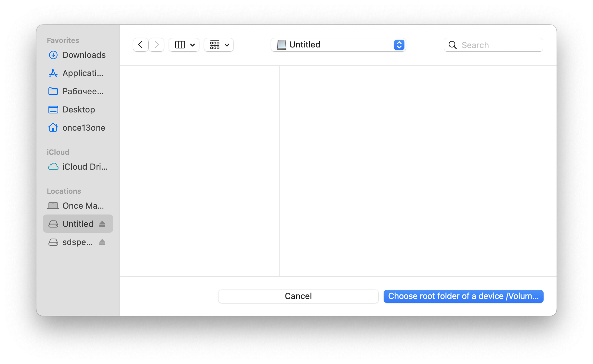Select iCloud Drive in the sidebar
Image resolution: width=593 pixels, height=364 pixels.
click(x=78, y=167)
